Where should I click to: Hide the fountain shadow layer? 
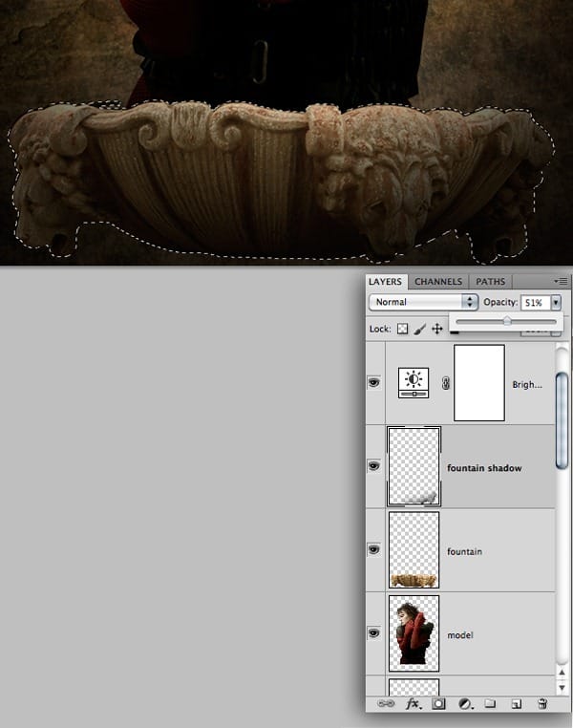coord(374,465)
